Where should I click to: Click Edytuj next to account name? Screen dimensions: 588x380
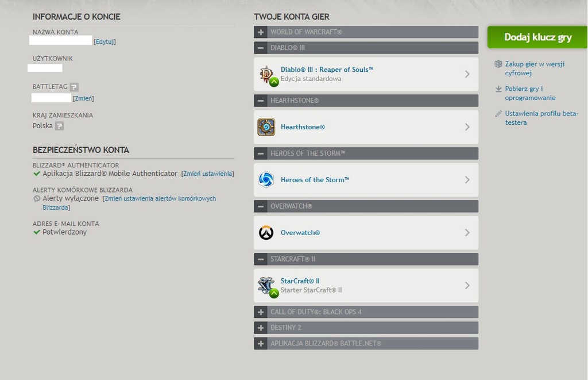(x=105, y=42)
